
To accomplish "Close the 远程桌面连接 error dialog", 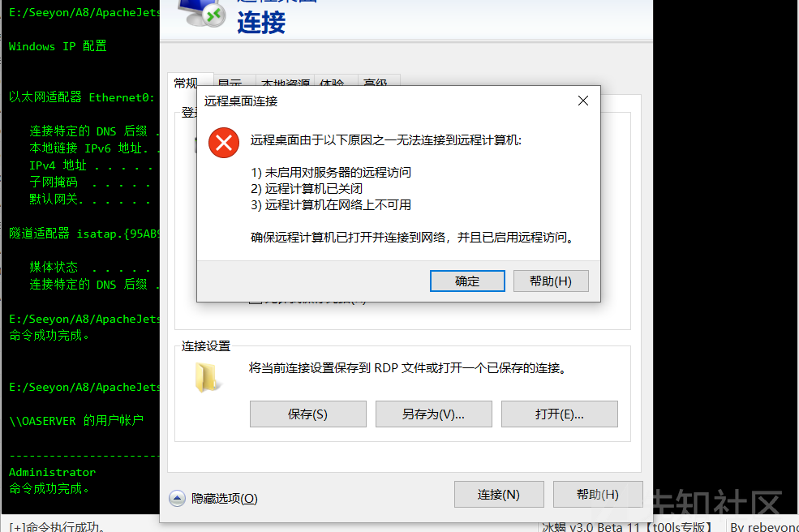I will [x=583, y=101].
